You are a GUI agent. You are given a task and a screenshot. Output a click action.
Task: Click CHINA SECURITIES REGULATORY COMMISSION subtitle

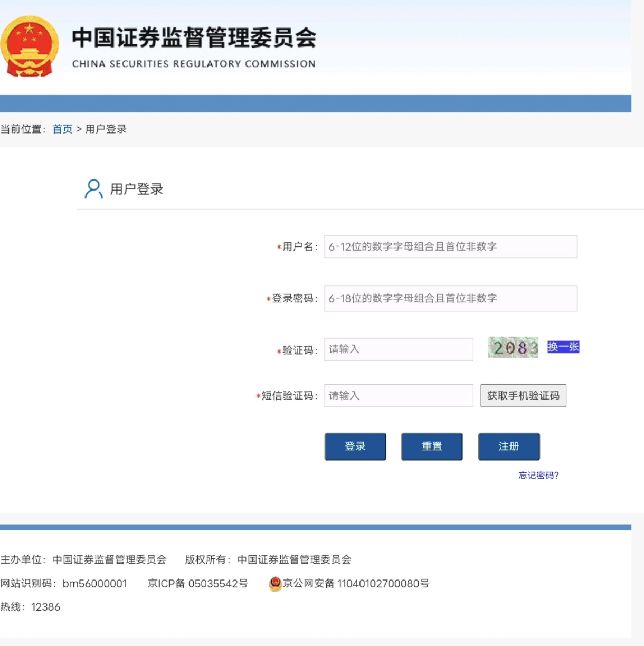[194, 64]
